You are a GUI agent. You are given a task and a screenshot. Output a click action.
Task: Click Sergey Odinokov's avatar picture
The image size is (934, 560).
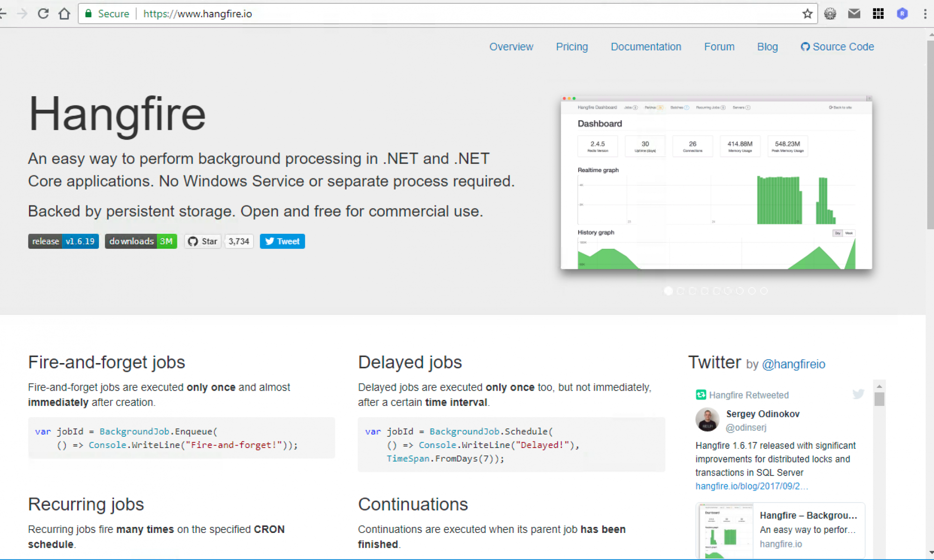click(x=708, y=420)
